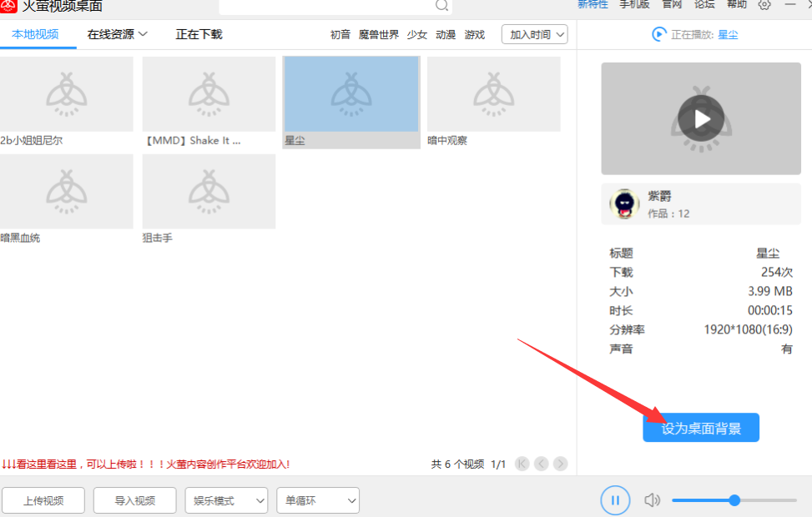This screenshot has width=812, height=517.
Task: Adjust the volume slider handle
Action: [x=734, y=500]
